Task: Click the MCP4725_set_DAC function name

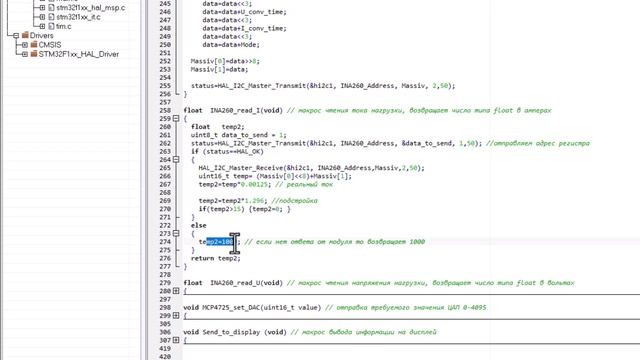Action: 231,307
